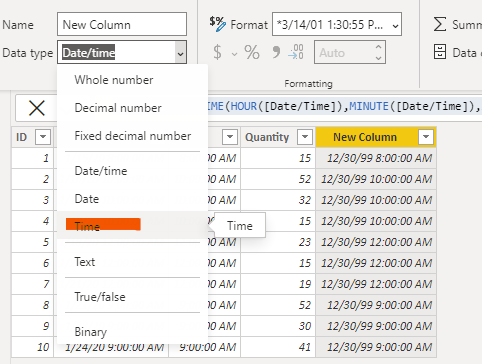Select Whole number data type
This screenshot has width=482, height=364.
coord(132,80)
